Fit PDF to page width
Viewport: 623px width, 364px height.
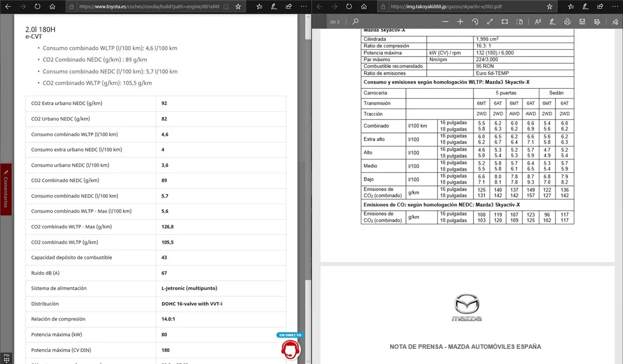pos(490,22)
